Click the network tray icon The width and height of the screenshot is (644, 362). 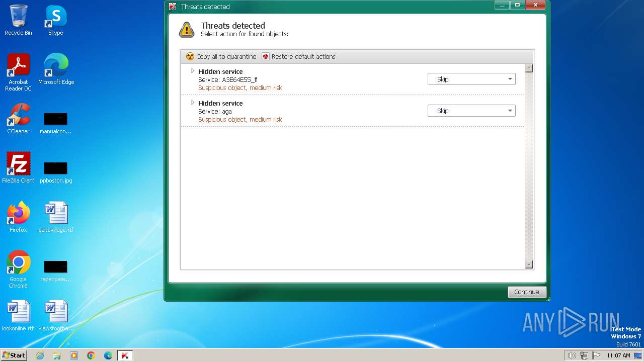(584, 355)
